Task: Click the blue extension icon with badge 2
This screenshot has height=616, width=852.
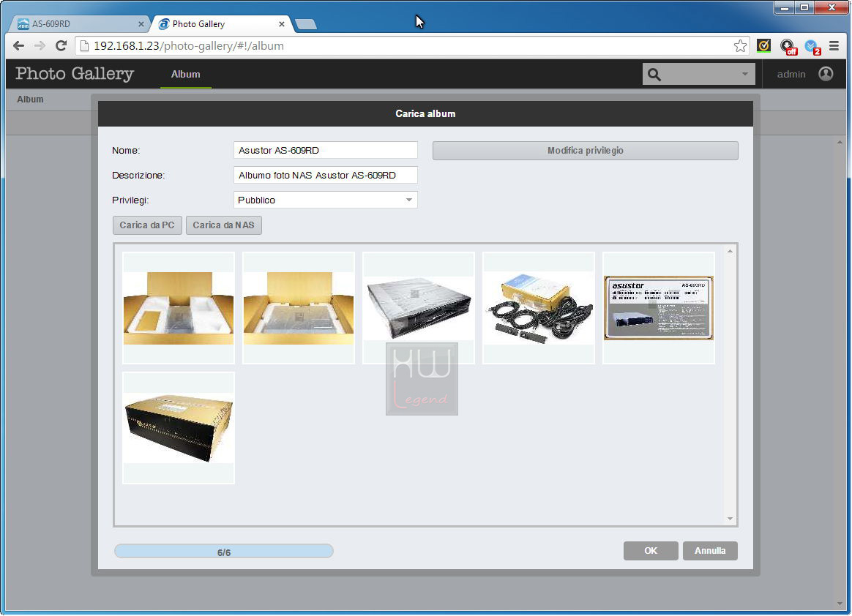Action: pos(812,47)
